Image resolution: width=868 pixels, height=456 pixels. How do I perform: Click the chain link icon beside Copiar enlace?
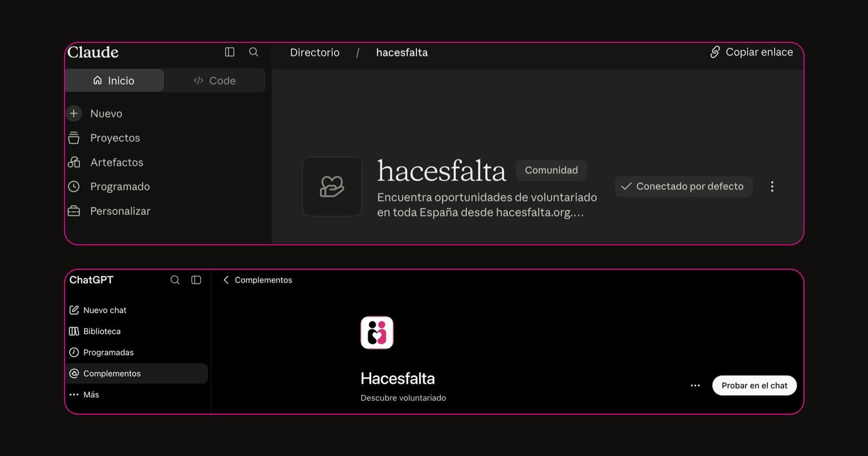715,52
